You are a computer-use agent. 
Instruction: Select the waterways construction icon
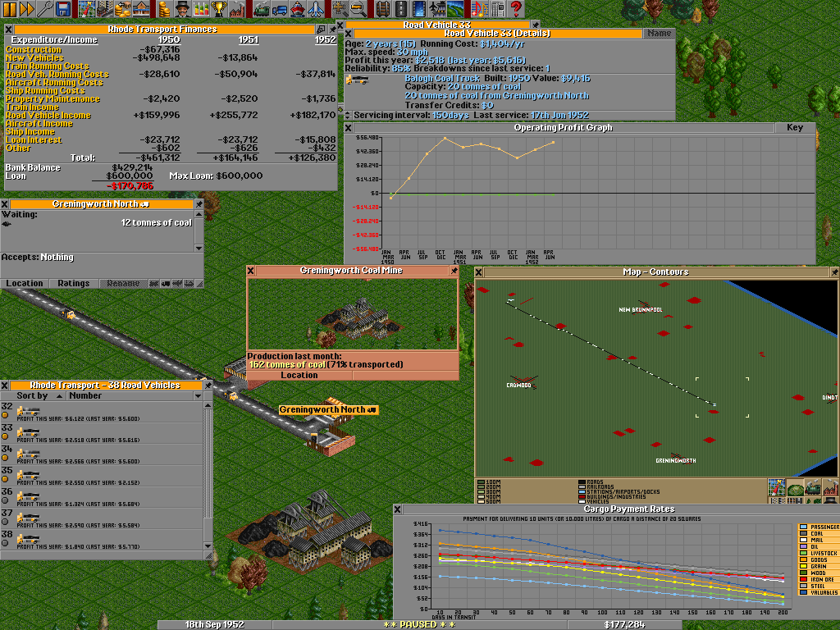pyautogui.click(x=418, y=8)
